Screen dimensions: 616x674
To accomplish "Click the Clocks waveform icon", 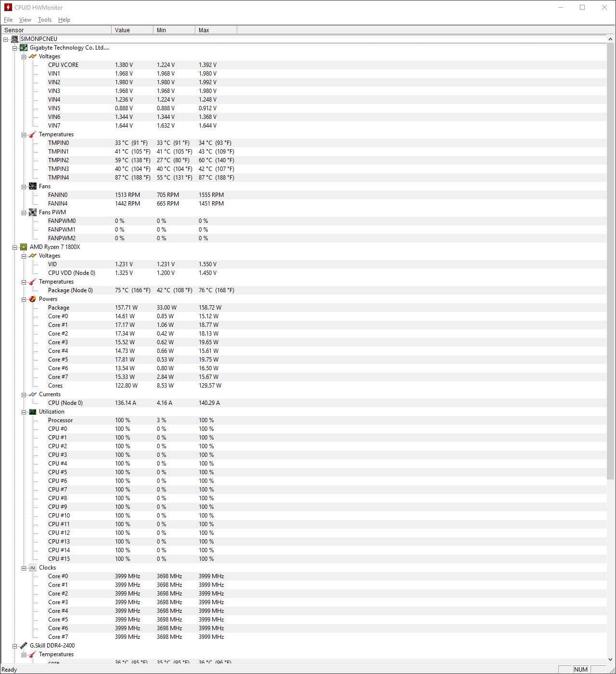I will tap(33, 568).
